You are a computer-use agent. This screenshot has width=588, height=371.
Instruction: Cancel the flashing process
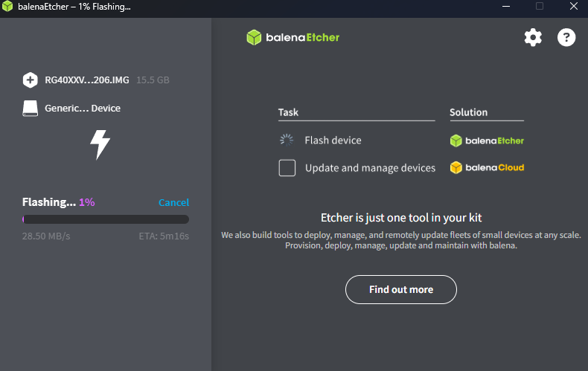(x=173, y=202)
